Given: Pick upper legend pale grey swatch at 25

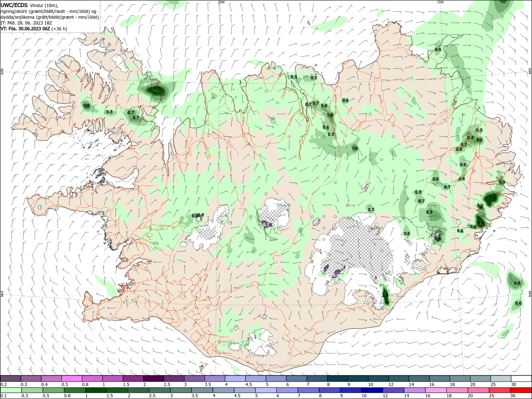Looking at the screenshot, I should point(500,379).
